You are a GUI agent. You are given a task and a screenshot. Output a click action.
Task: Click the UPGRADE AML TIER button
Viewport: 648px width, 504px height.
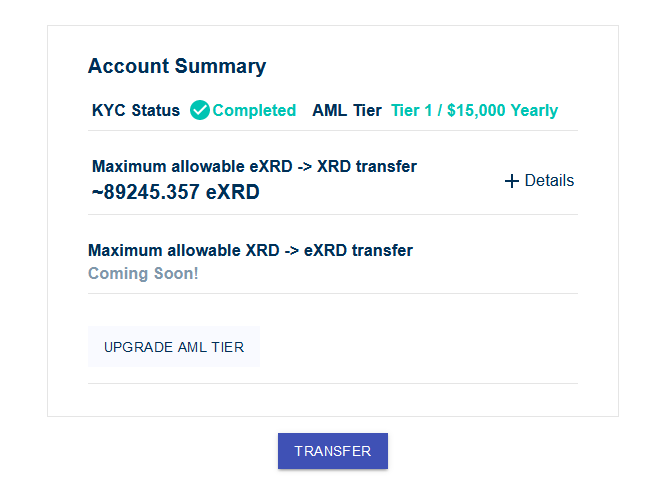coord(174,347)
